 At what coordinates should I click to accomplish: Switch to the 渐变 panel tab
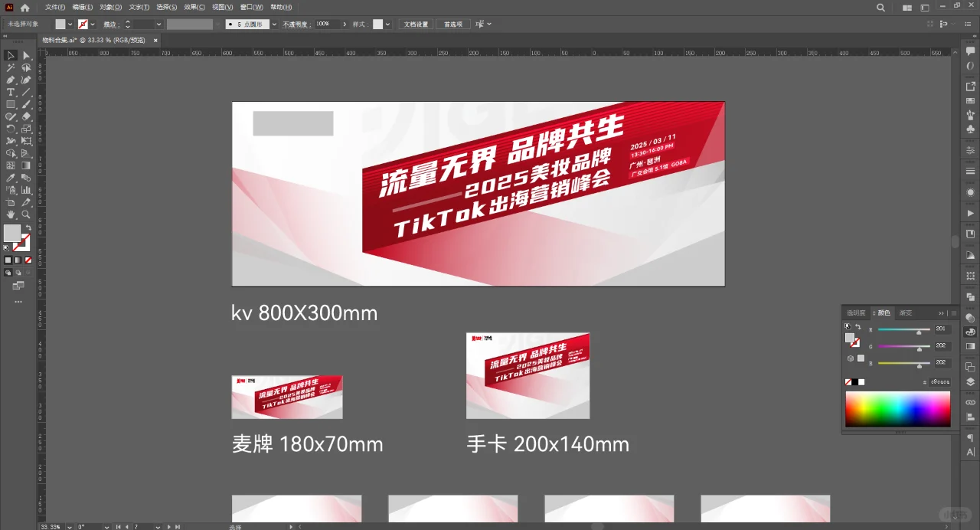click(x=906, y=313)
